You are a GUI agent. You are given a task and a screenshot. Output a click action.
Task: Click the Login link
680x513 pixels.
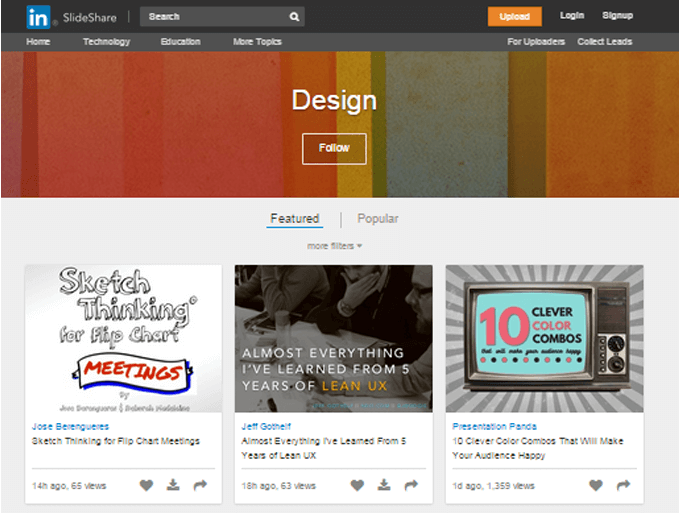[572, 16]
